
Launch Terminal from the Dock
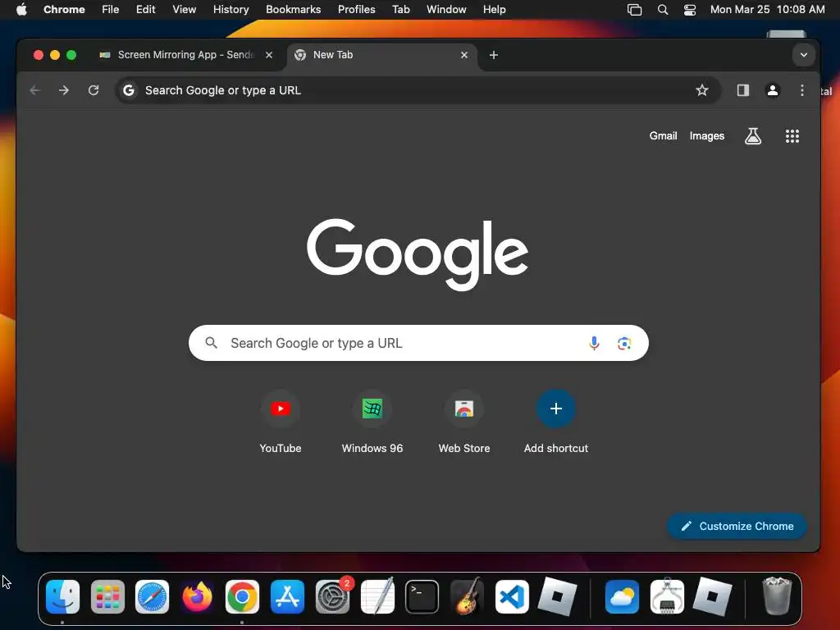click(422, 597)
